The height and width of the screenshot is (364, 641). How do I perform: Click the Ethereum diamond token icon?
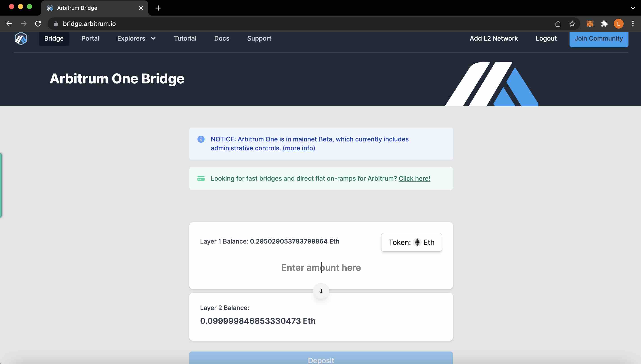point(417,242)
